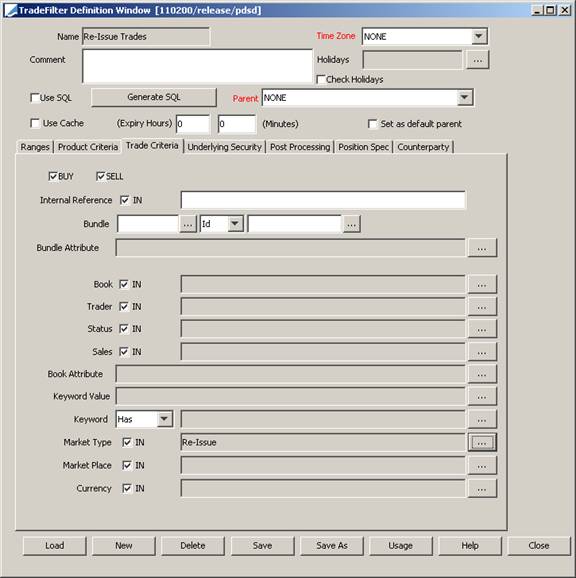
Task: Click New button
Action: [x=123, y=546]
